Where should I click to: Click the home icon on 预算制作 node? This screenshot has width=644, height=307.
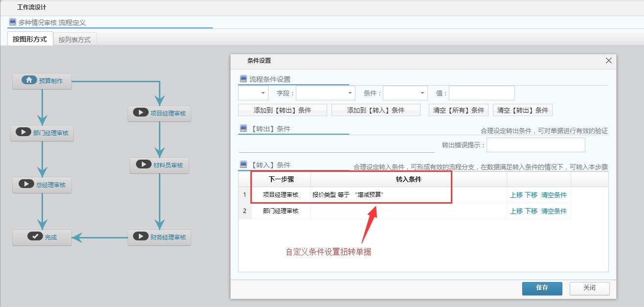click(x=29, y=80)
